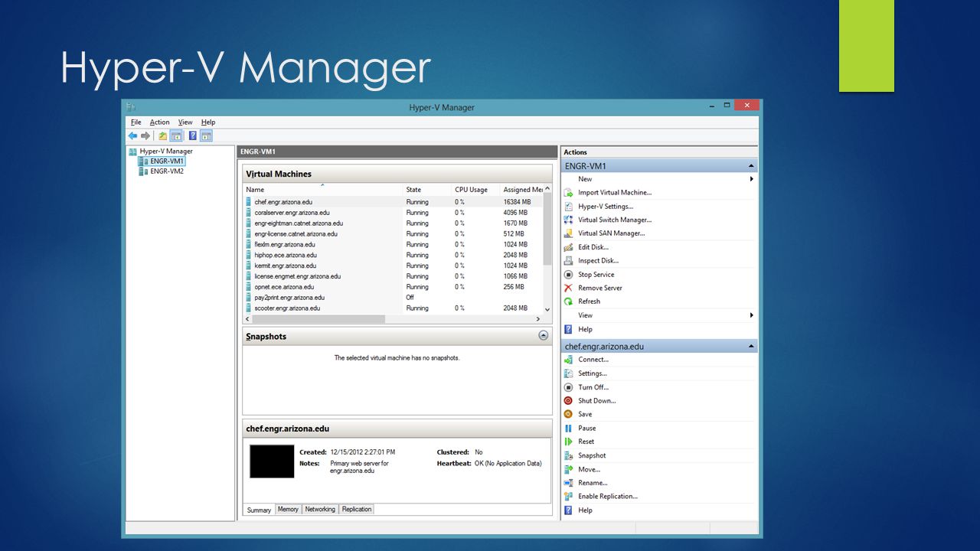Click Help link under the ENGR-VM1 actions
The width and height of the screenshot is (980, 551).
click(585, 329)
